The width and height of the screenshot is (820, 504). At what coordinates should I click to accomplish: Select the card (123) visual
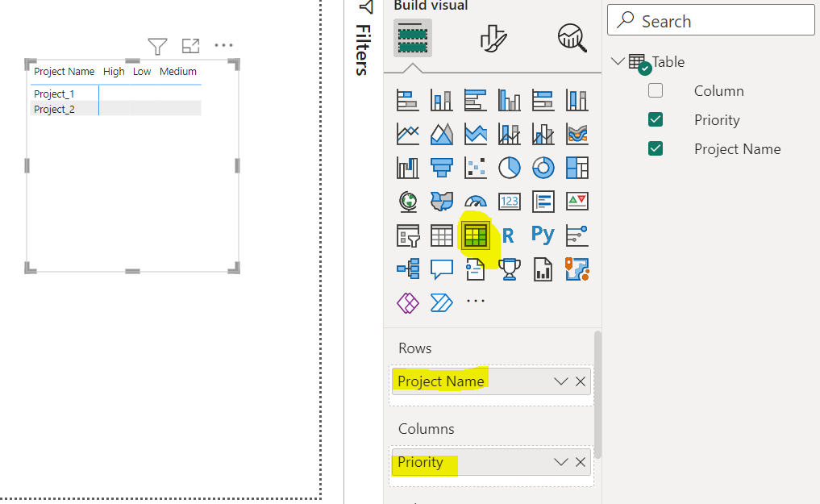510,202
